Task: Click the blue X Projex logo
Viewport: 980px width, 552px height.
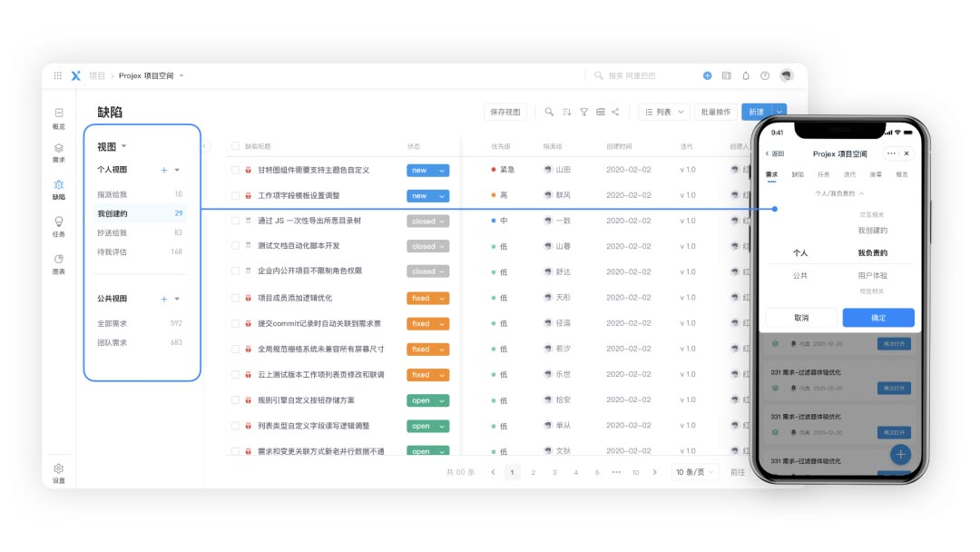Action: [x=75, y=75]
